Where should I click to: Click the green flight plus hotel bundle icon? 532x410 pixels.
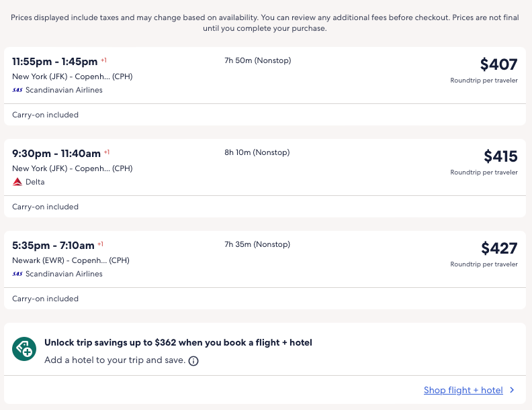click(24, 349)
